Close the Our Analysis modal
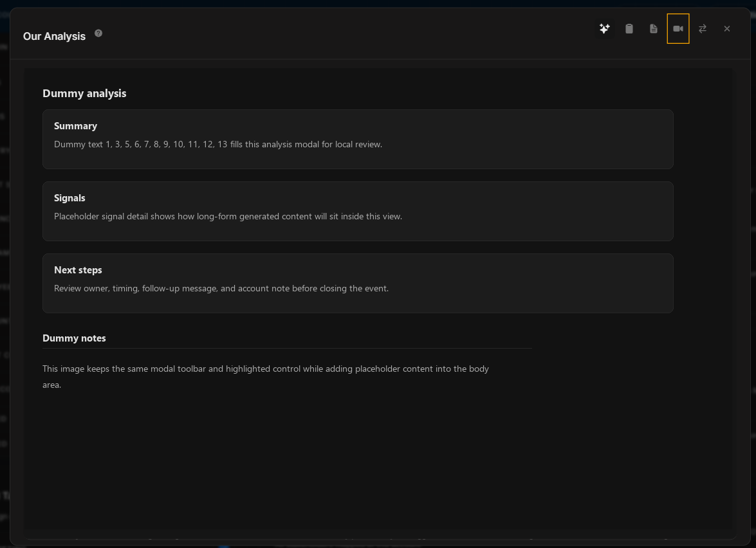This screenshot has height=548, width=756. (x=726, y=28)
